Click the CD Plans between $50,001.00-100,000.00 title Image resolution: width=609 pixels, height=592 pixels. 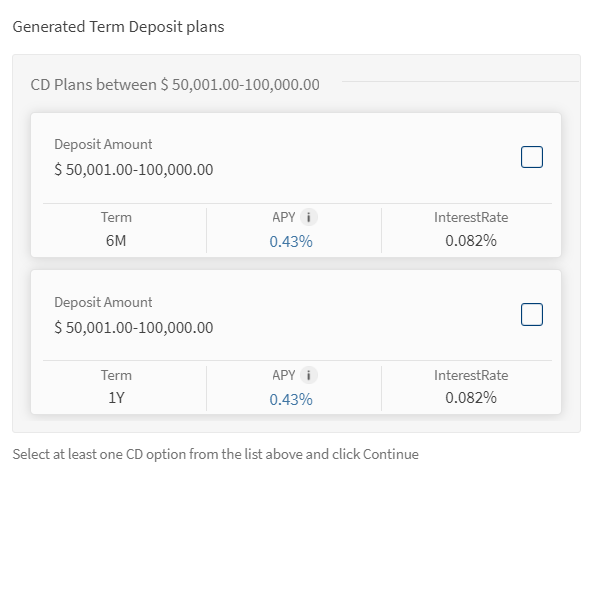pos(175,84)
